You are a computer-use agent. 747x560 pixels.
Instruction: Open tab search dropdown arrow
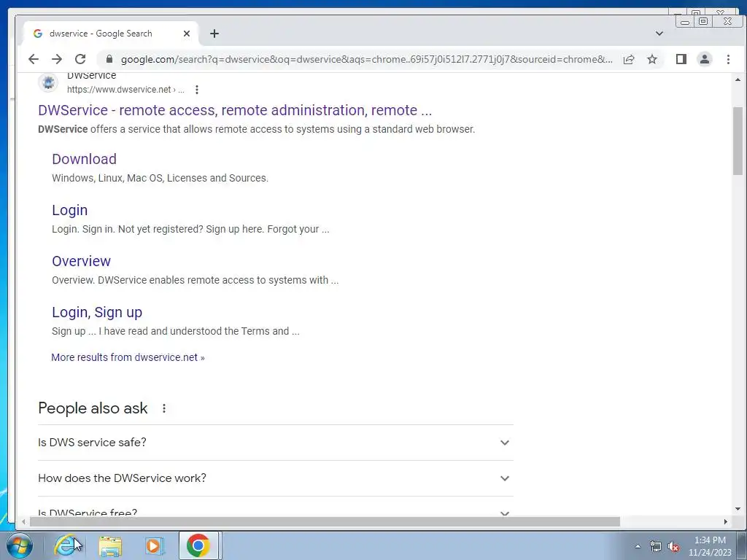pos(659,34)
